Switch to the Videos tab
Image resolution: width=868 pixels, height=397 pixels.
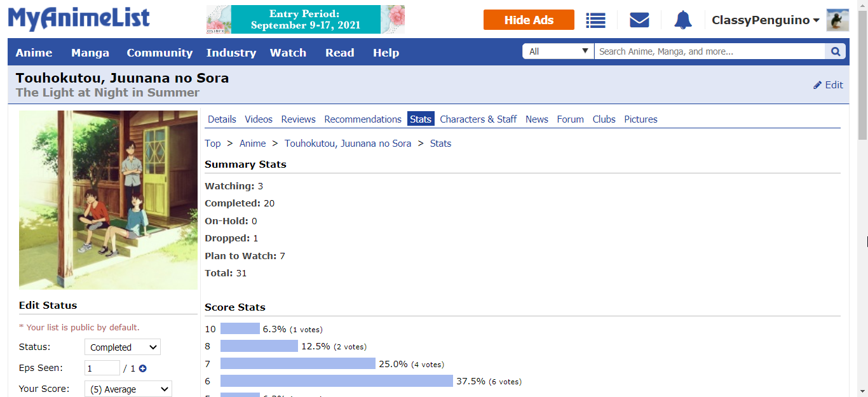259,119
